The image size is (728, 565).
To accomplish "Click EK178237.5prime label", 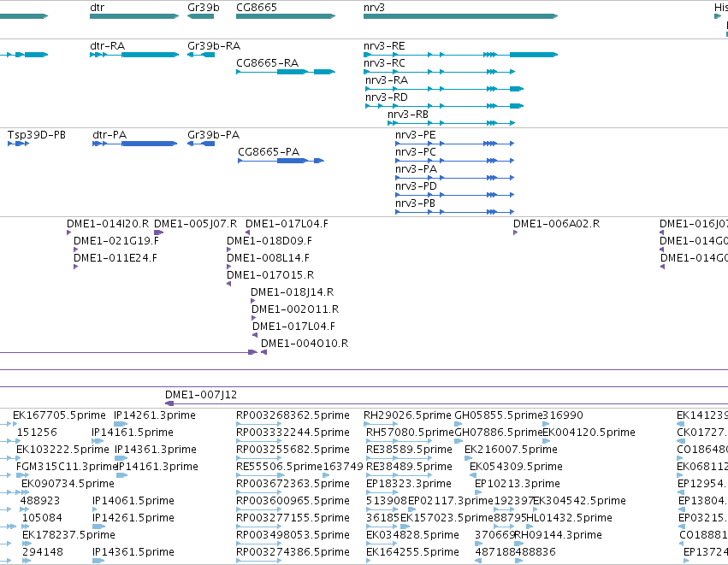I will pyautogui.click(x=68, y=535).
